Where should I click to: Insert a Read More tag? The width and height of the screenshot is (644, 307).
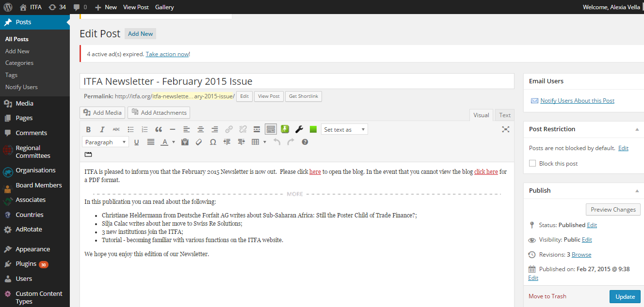(257, 129)
